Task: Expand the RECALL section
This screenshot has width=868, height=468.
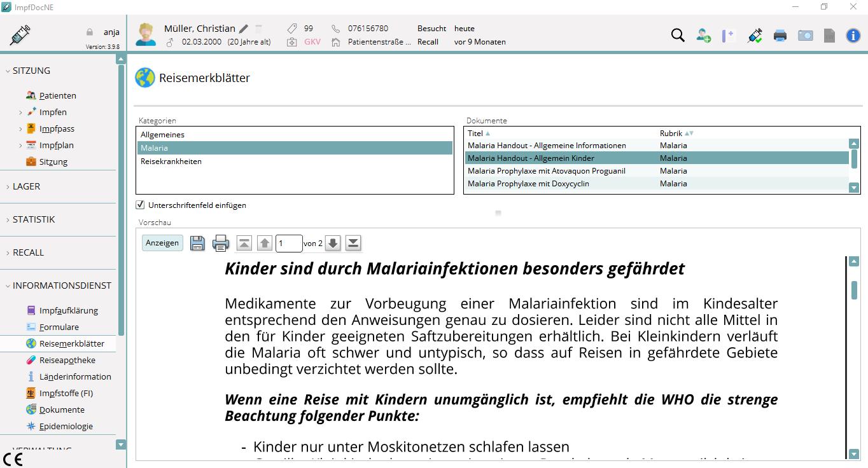Action: [x=8, y=252]
